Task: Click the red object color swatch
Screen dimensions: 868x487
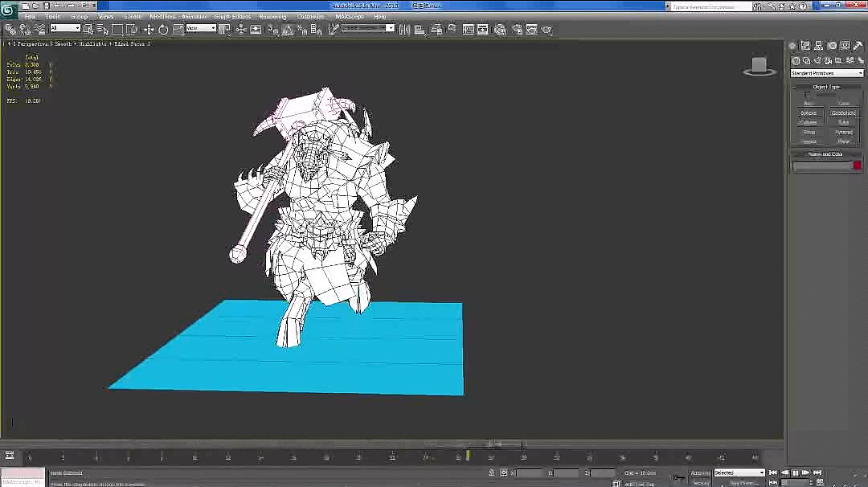Action: pos(857,166)
